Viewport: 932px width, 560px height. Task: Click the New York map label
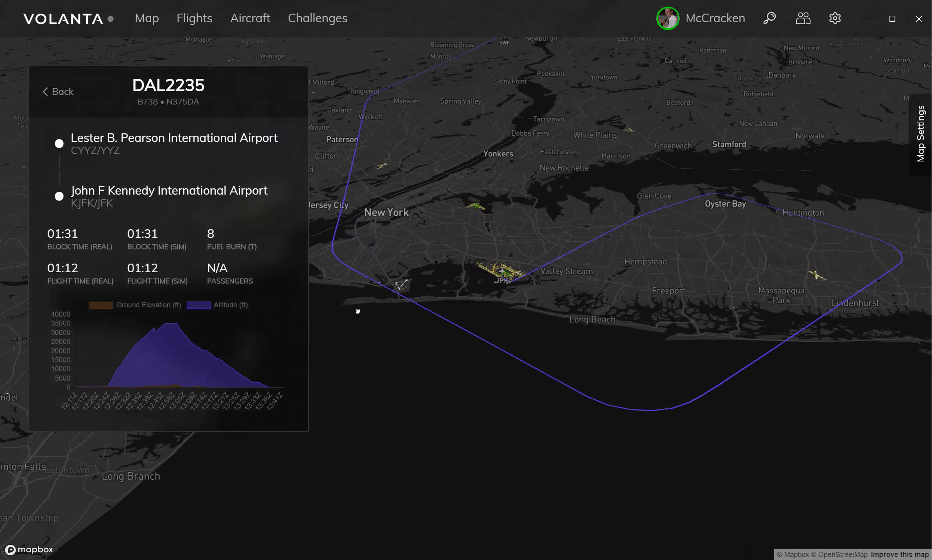(x=386, y=213)
